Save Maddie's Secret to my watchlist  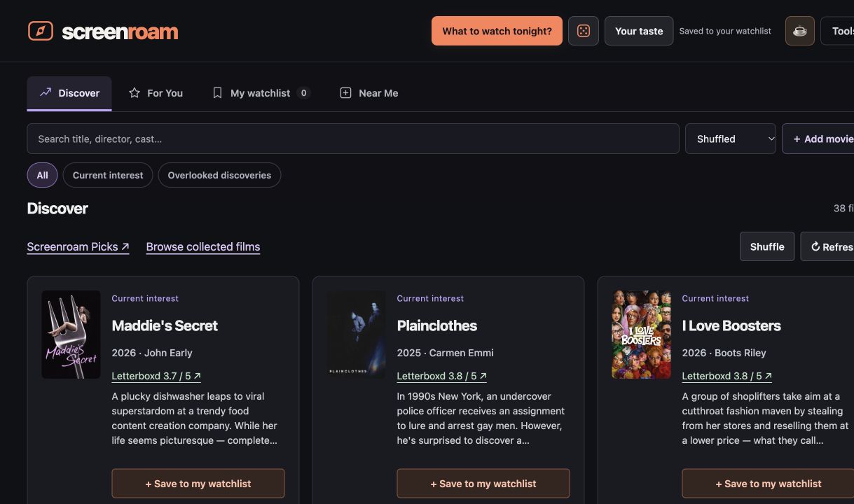(198, 484)
